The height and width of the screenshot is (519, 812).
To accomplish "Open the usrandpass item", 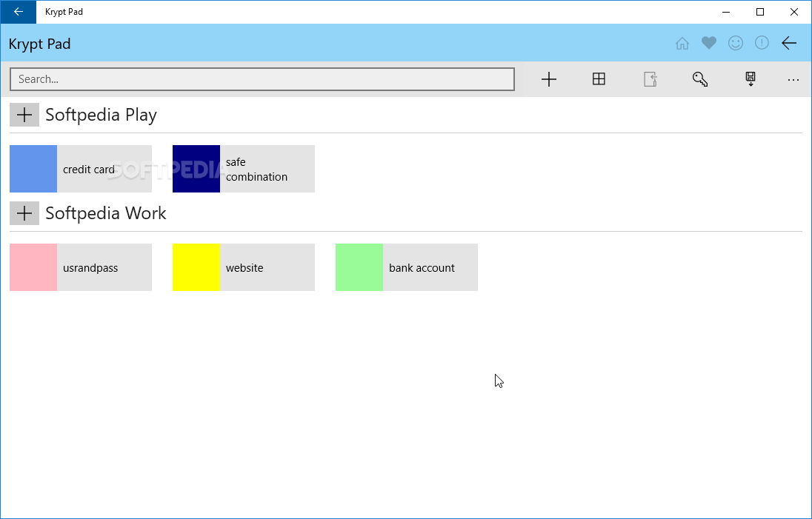I will 81,267.
